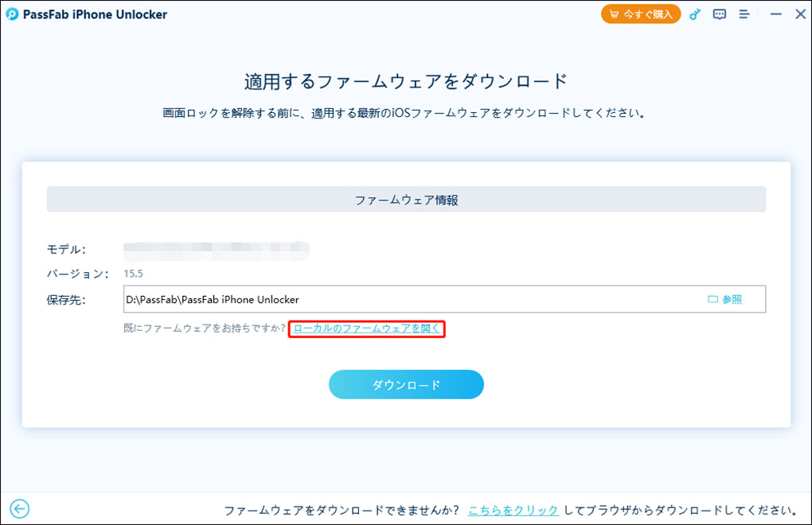Click the blue key icon in the title bar
Viewport: 812px width, 525px height.
694,14
